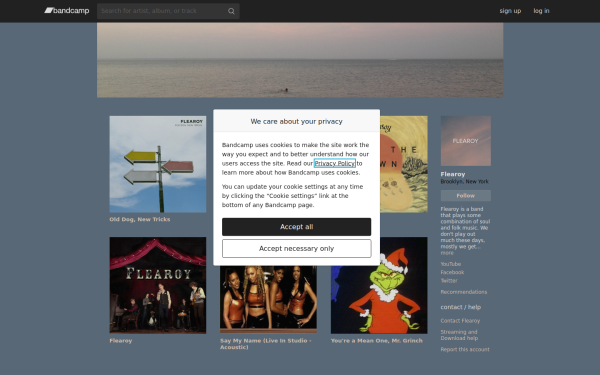Viewport: 600px width, 375px height.
Task: Click You're a Mean One, Mr. Grinch title
Action: pos(377,341)
